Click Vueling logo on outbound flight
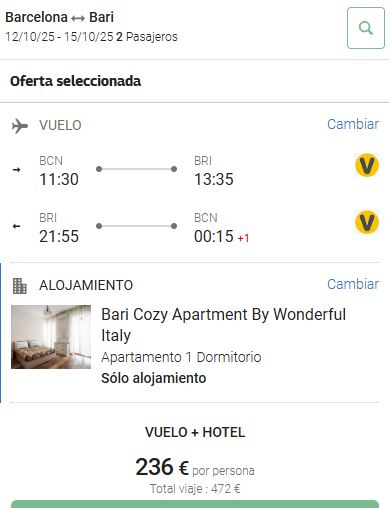Image resolution: width=389 pixels, height=508 pixels. pos(367,165)
